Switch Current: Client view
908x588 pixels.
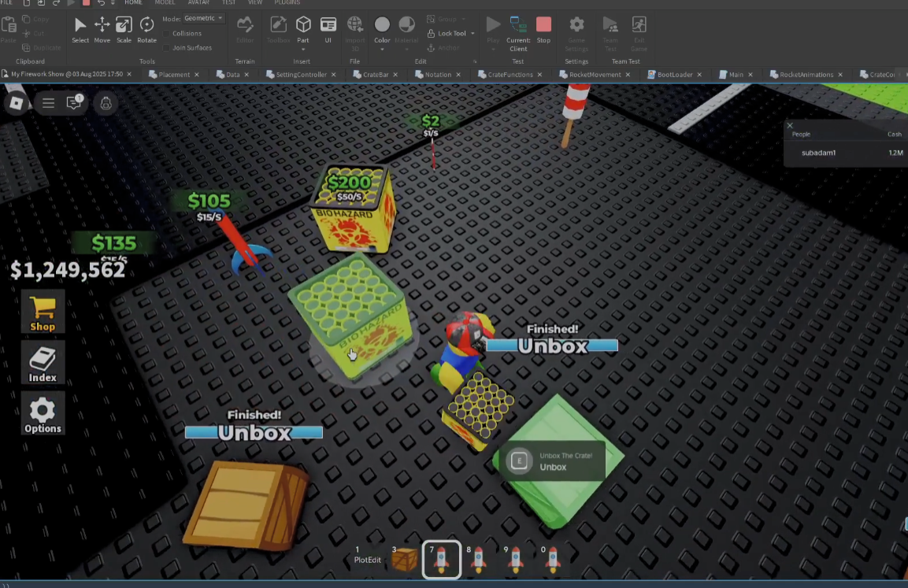coord(517,34)
